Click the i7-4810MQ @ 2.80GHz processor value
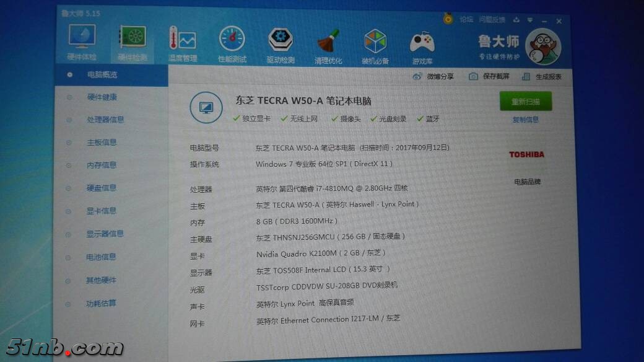644x362 pixels. pyautogui.click(x=331, y=188)
